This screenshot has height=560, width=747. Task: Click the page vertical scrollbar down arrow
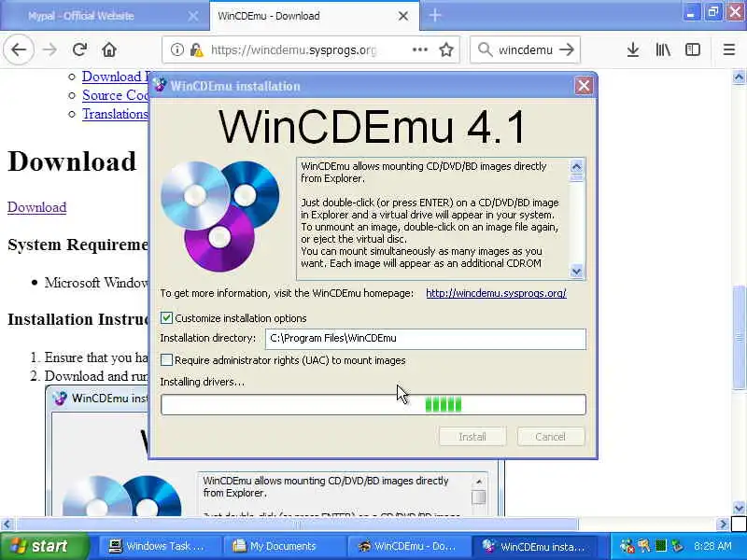(x=739, y=508)
